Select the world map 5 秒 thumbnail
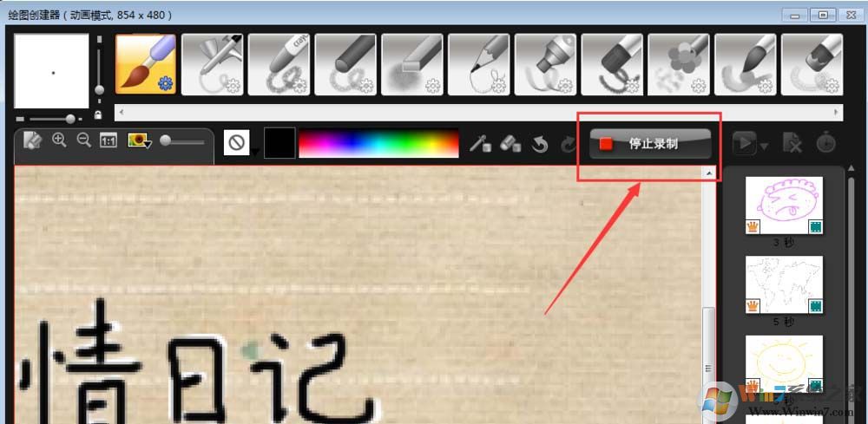Screen dimensions: 868x424 [784, 284]
